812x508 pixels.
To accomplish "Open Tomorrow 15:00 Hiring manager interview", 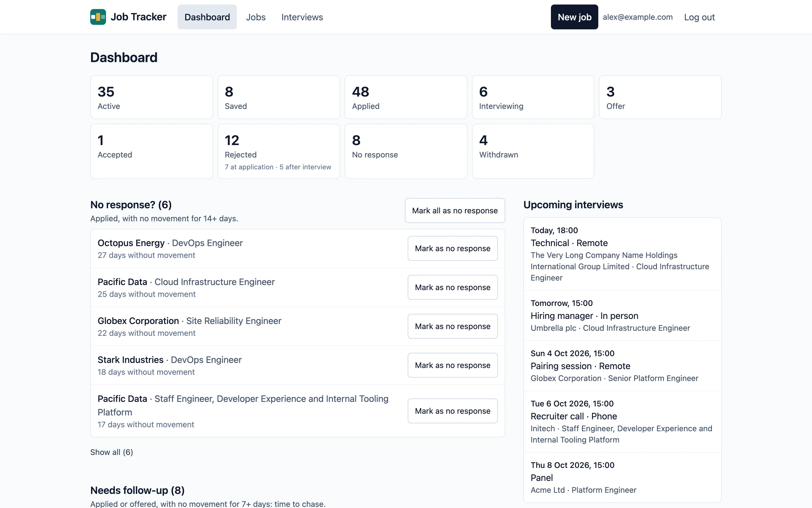I will [x=623, y=316].
